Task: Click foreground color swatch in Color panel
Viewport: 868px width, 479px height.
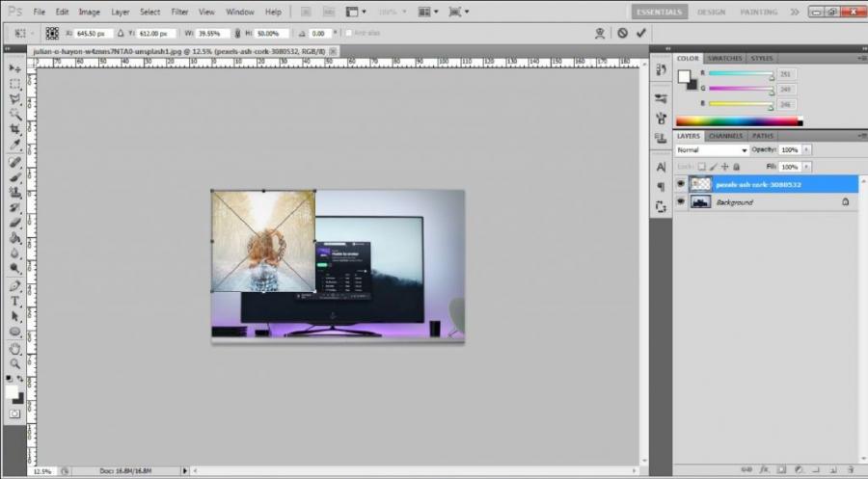Action: tap(684, 76)
